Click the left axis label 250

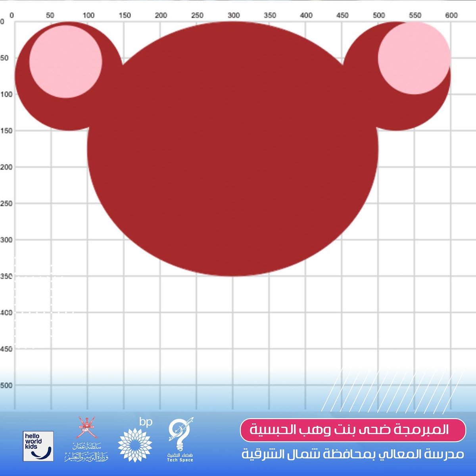point(6,203)
